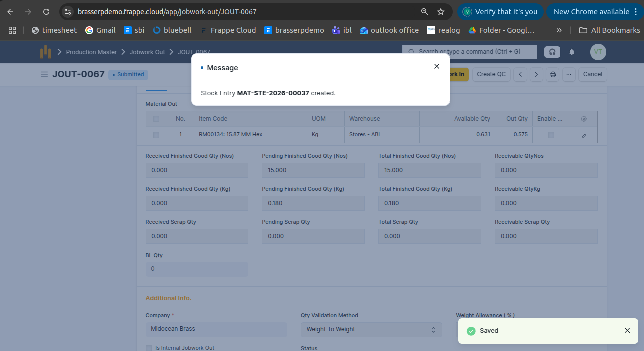The image size is (644, 351).
Task: Click the notifications bell icon
Action: [572, 52]
